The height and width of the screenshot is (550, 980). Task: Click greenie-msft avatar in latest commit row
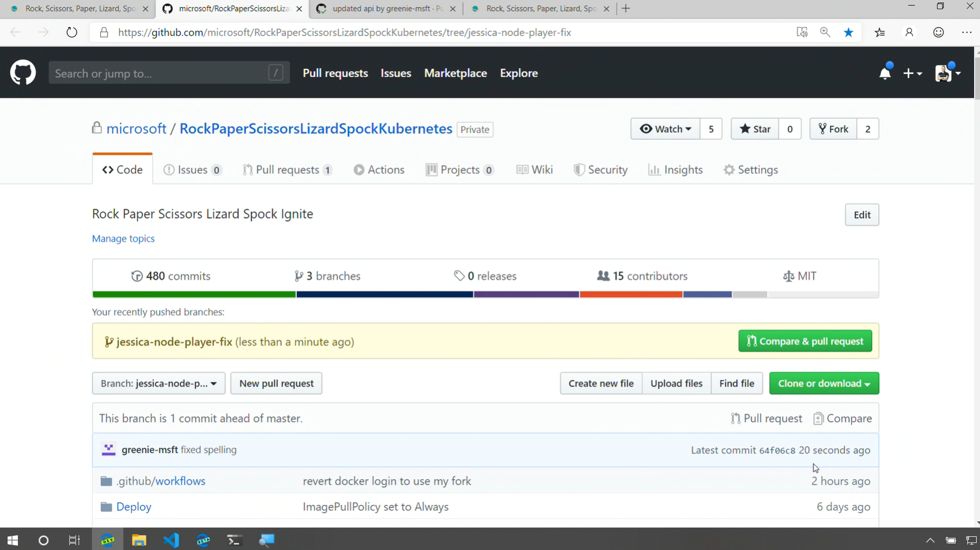click(x=108, y=449)
